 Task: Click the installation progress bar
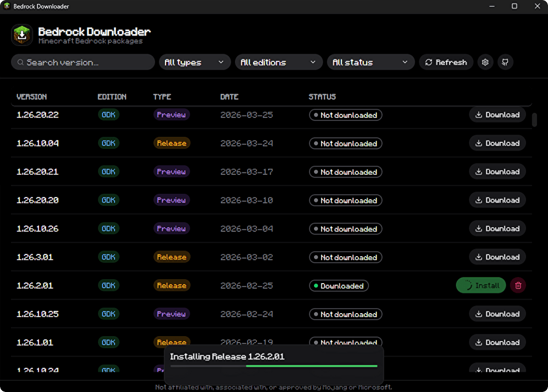274,366
